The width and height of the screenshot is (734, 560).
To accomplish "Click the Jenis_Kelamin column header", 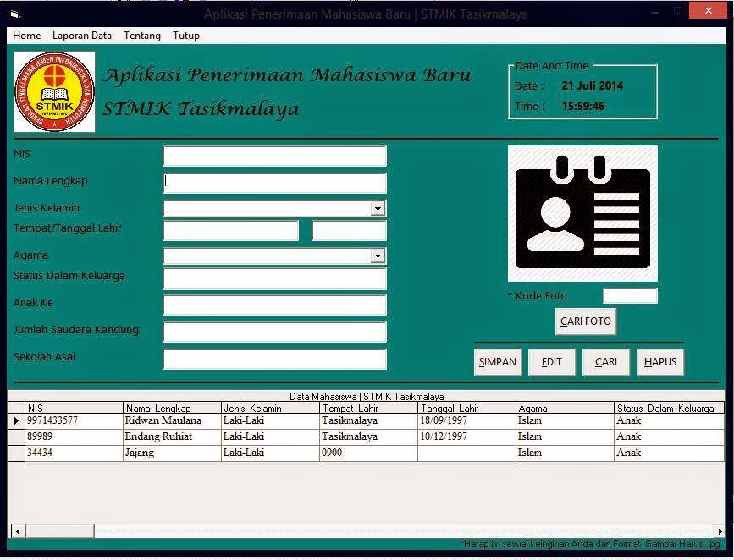I will [x=270, y=408].
